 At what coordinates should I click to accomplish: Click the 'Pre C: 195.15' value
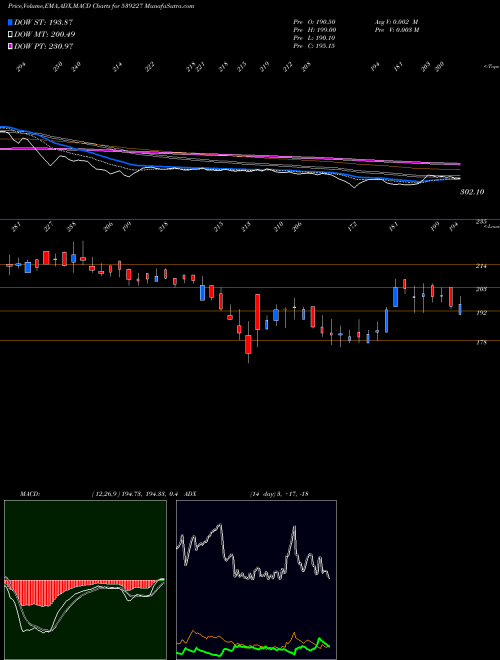coord(314,46)
